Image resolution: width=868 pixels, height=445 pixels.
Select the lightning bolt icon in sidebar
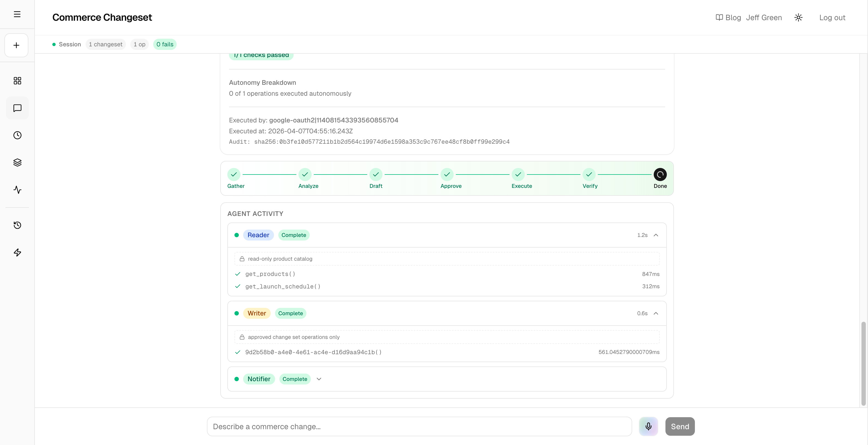pos(17,252)
